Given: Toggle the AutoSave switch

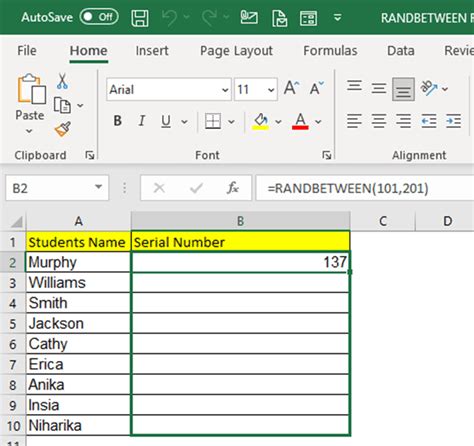Looking at the screenshot, I should [99, 17].
